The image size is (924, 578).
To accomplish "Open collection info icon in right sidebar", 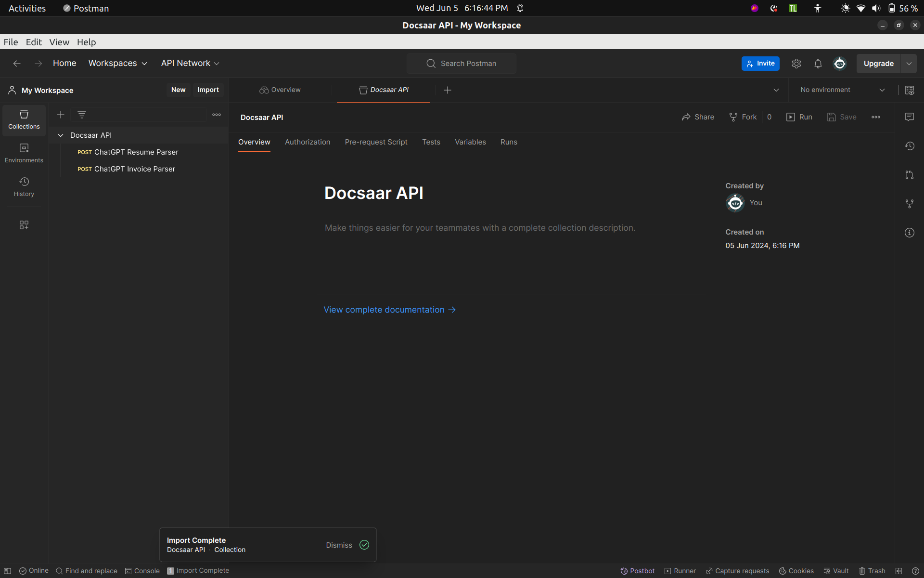I will [x=910, y=233].
